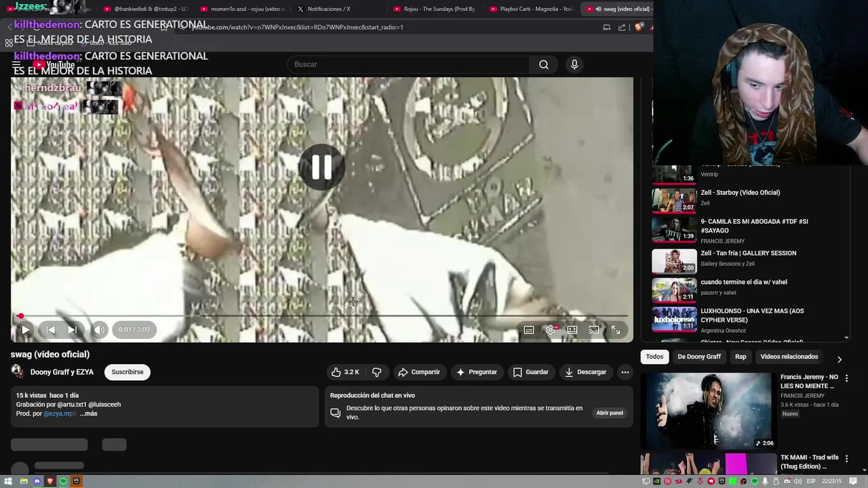Viewport: 868px width, 488px height.
Task: Open Discord tray icon
Action: point(787,481)
